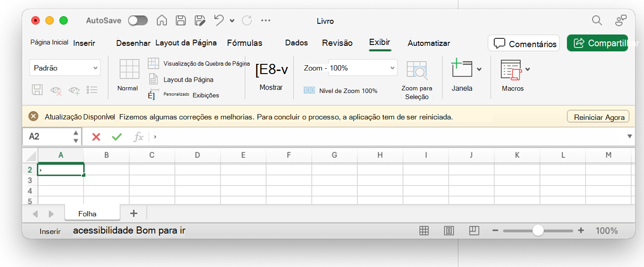Switch to Page Break Preview in status bar

pyautogui.click(x=474, y=230)
